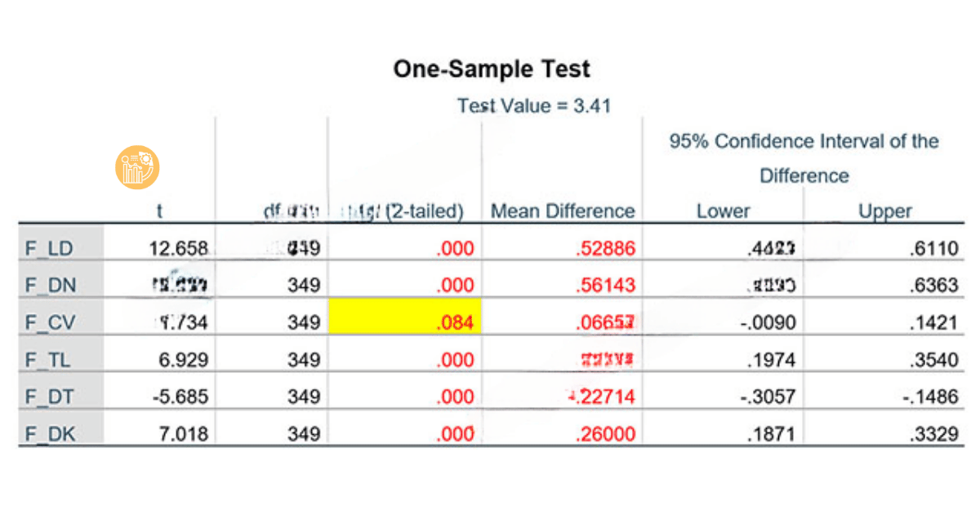Click the Upper column header

[884, 211]
